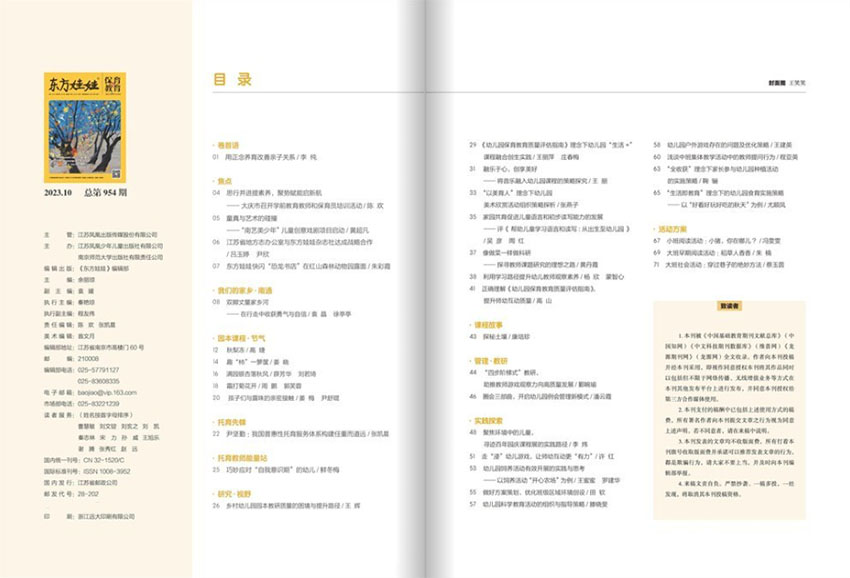Image resolution: width=850 pixels, height=578 pixels.
Task: Open the 管理·教研 section heading
Action: click(490, 359)
